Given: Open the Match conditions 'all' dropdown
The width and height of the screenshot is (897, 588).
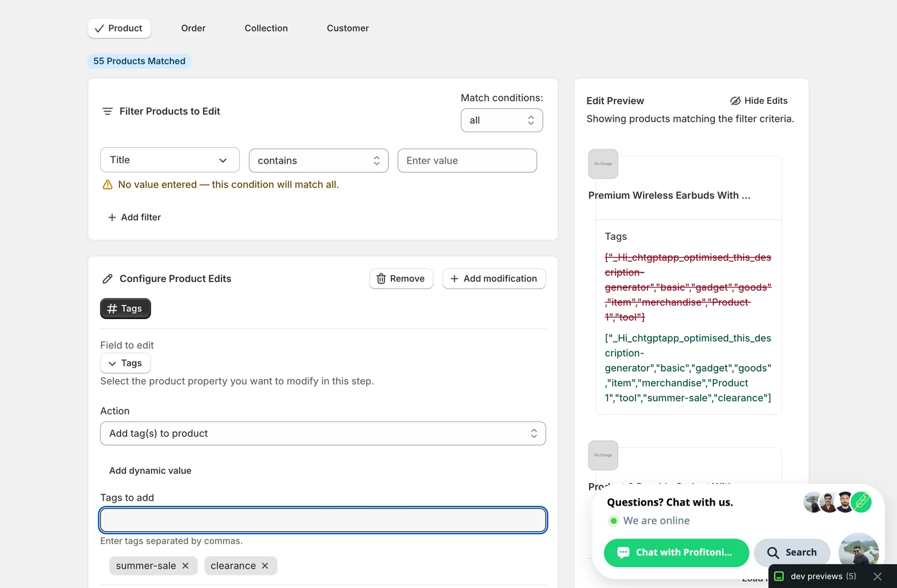Looking at the screenshot, I should 502,120.
